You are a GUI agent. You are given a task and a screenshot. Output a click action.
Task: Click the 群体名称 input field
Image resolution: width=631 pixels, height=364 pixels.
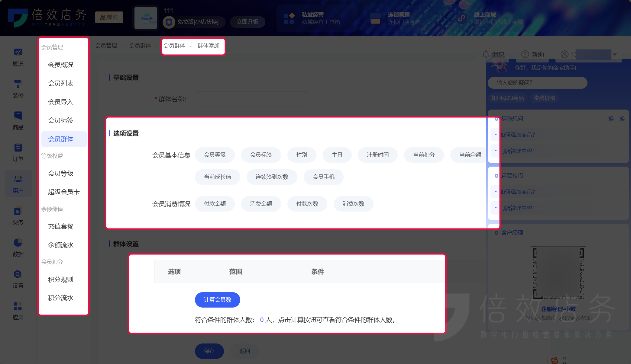tap(251, 99)
